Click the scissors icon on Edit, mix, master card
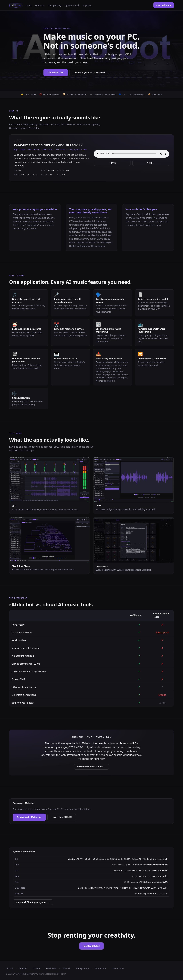The image size is (183, 980). click(56, 325)
